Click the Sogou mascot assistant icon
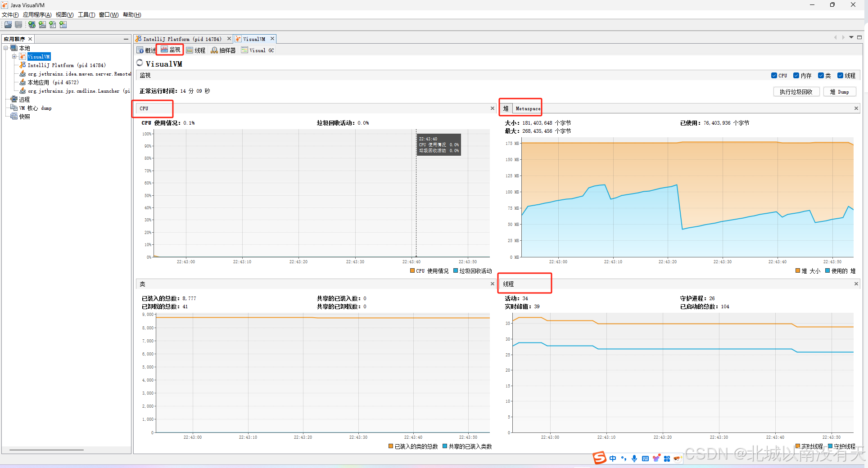 678,459
